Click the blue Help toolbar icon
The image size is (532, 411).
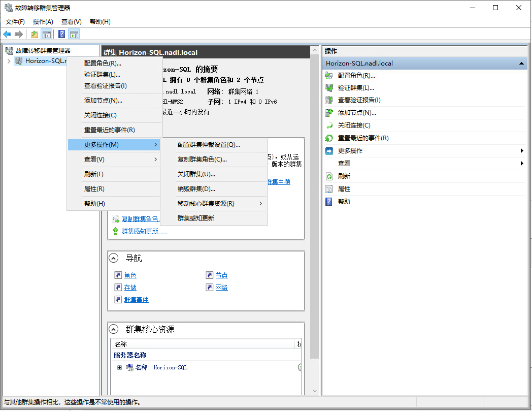coord(62,35)
